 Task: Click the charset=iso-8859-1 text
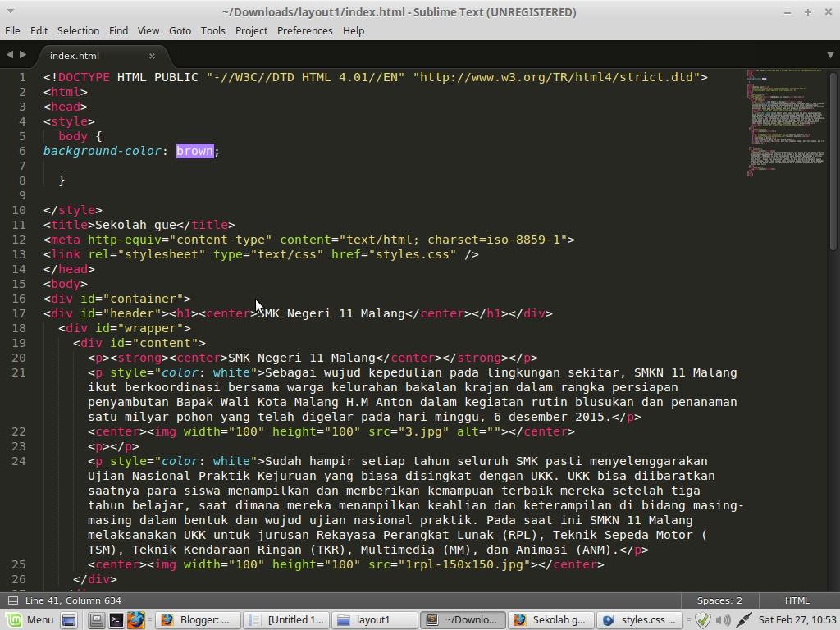coord(493,240)
